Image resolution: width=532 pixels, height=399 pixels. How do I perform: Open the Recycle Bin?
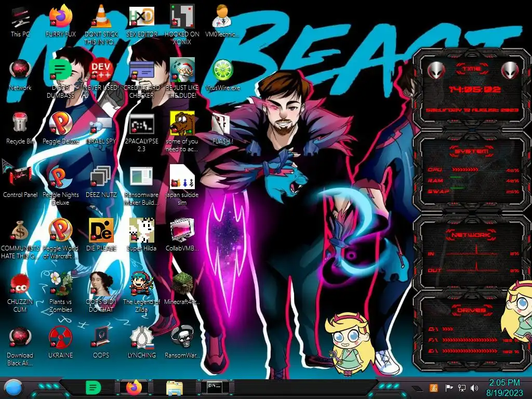point(20,128)
